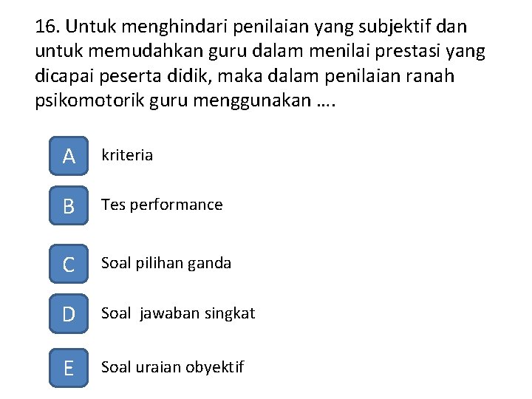The image size is (532, 399).
Task: Click 'Soal jawaban singkat' option text
Action: click(178, 313)
